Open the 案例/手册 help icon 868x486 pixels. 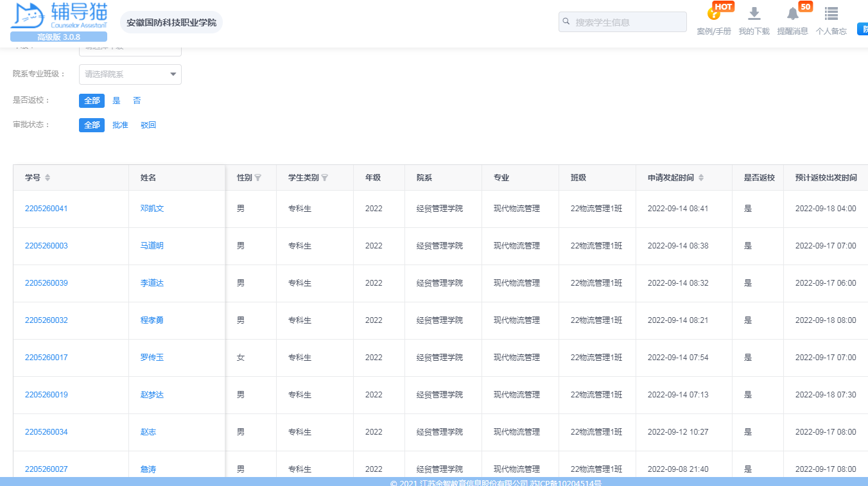point(713,14)
